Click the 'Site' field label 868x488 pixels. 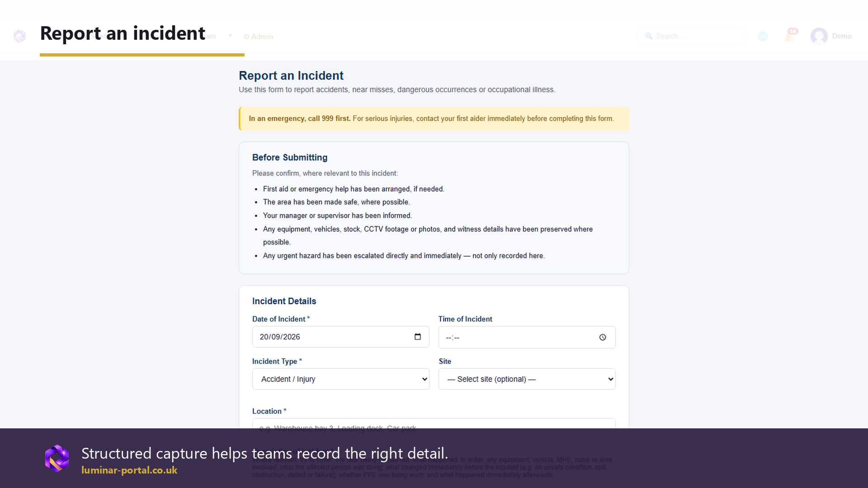445,361
